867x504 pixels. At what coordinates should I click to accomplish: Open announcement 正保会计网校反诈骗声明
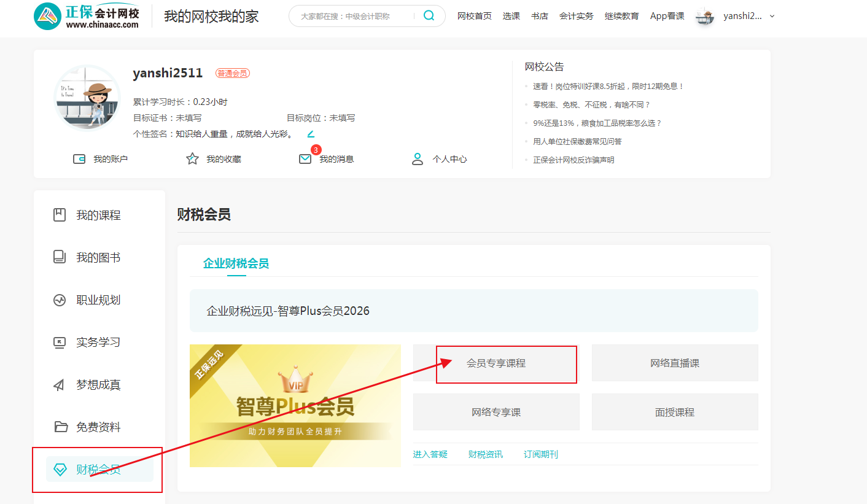[x=573, y=160]
